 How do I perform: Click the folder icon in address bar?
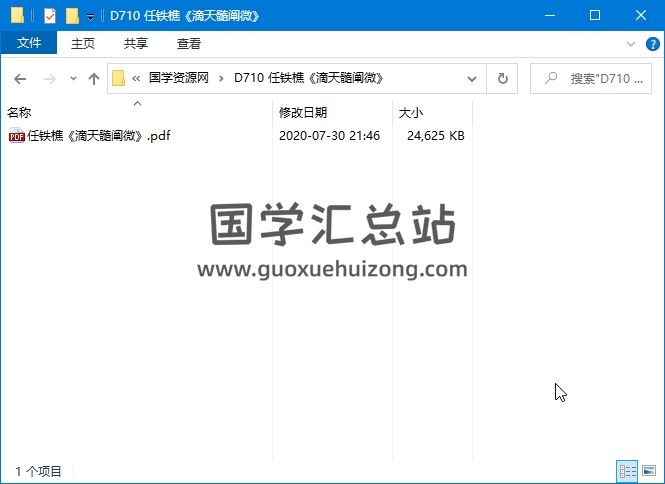tap(118, 78)
